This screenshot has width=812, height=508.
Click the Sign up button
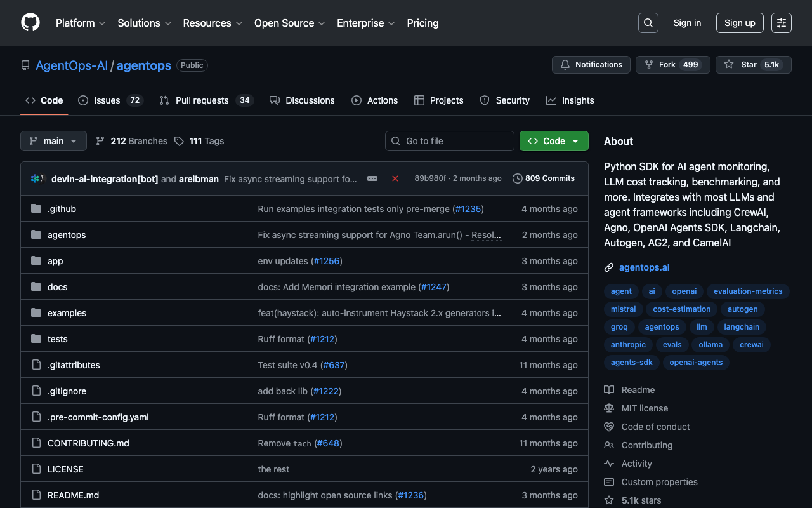[x=740, y=23]
